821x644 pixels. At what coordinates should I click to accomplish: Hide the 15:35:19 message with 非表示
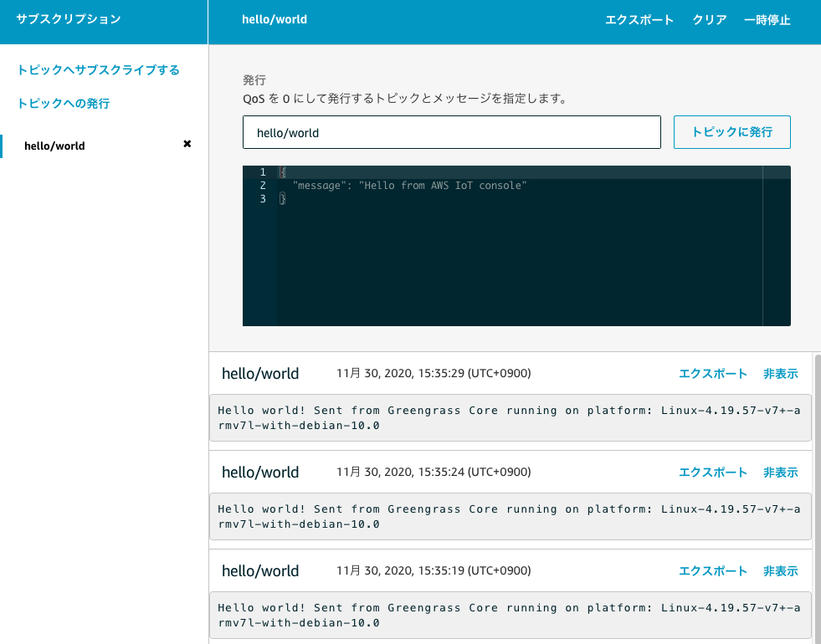point(780,570)
